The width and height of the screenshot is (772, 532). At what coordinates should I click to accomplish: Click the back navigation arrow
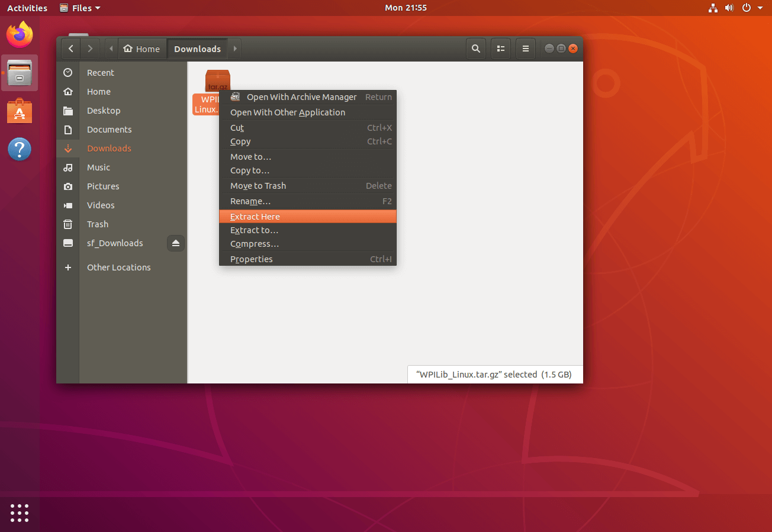point(71,49)
